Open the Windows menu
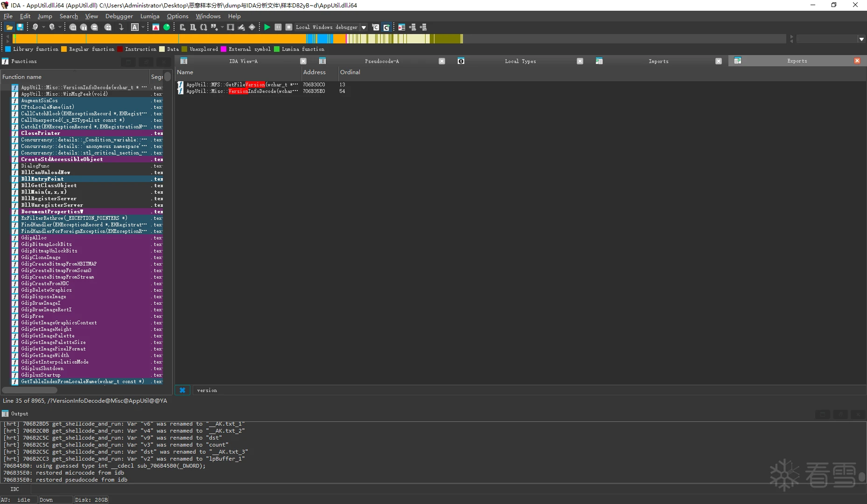 208,16
